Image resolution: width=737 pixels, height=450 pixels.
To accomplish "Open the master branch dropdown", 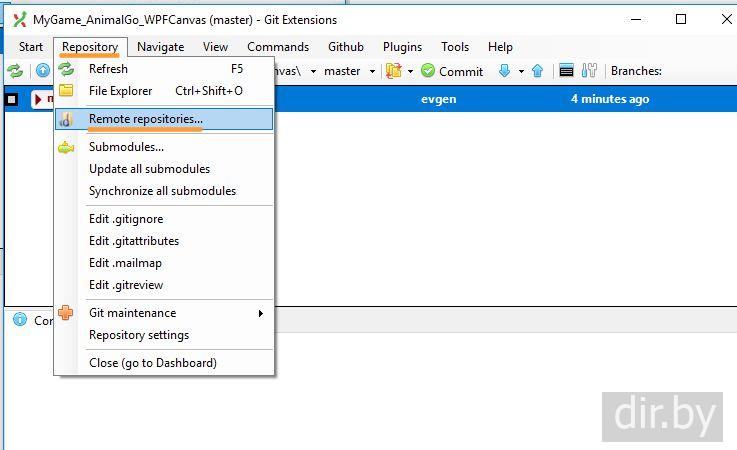I will click(372, 71).
